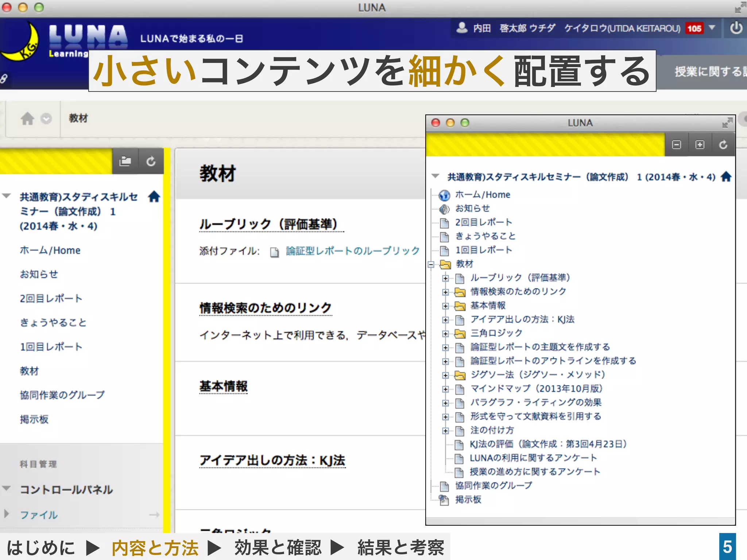Open 2回目レポート in the left sidebar
This screenshot has width=747, height=560.
(51, 299)
